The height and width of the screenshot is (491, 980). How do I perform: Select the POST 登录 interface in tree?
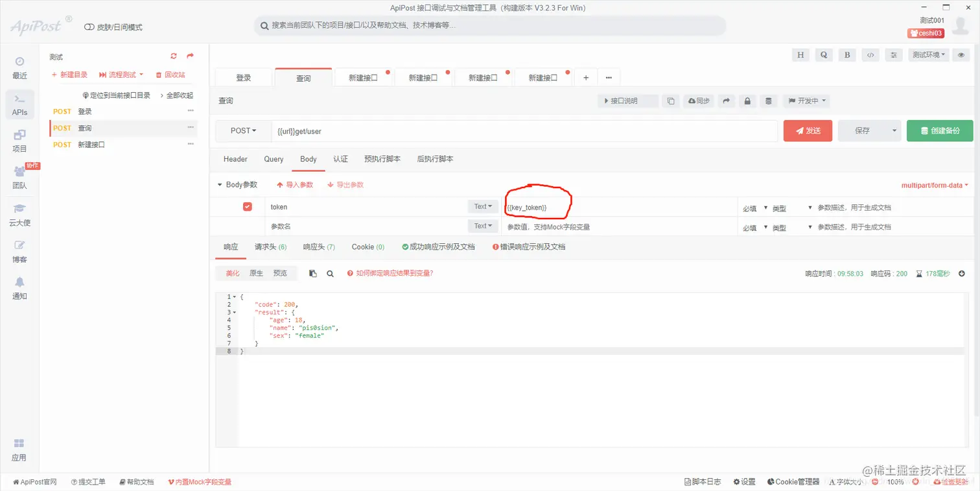tap(123, 112)
